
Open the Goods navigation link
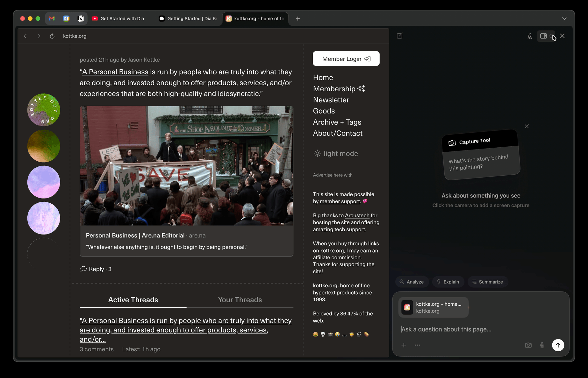click(324, 111)
